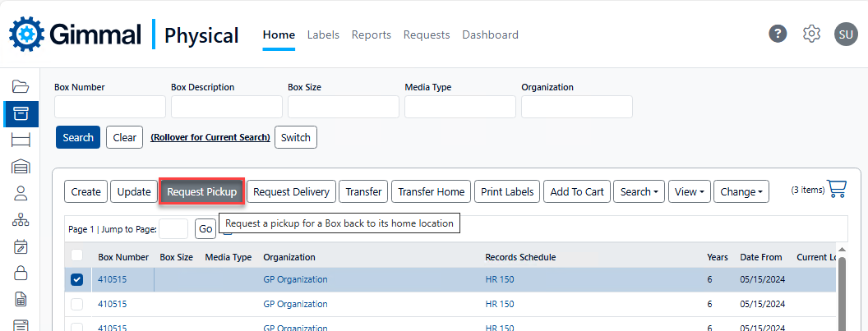Open the Change dropdown menu

click(741, 191)
